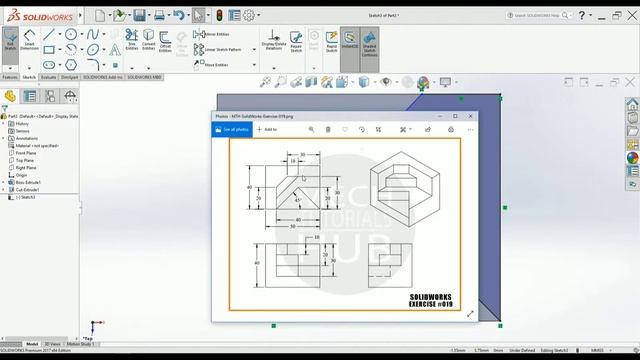Open the Edit Appearance color ball
This screenshot has height=360, width=640.
pos(423,83)
